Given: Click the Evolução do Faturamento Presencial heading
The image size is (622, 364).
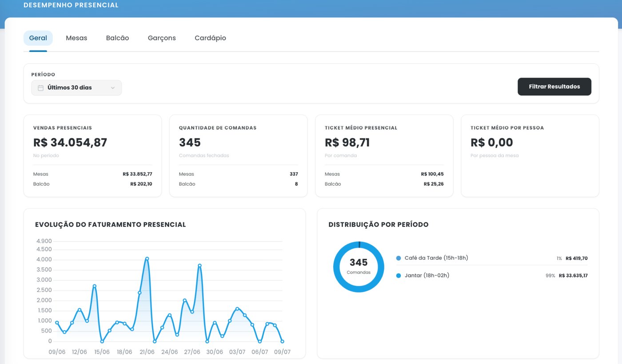Looking at the screenshot, I should click(x=111, y=225).
